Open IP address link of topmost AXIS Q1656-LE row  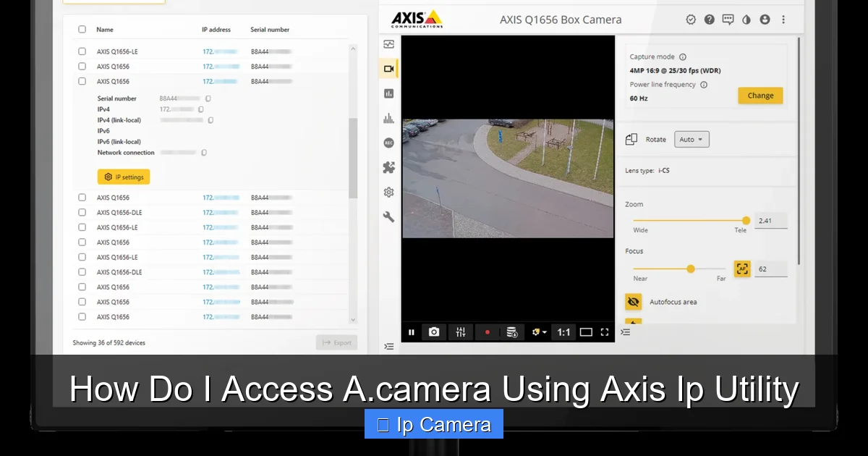pyautogui.click(x=221, y=51)
